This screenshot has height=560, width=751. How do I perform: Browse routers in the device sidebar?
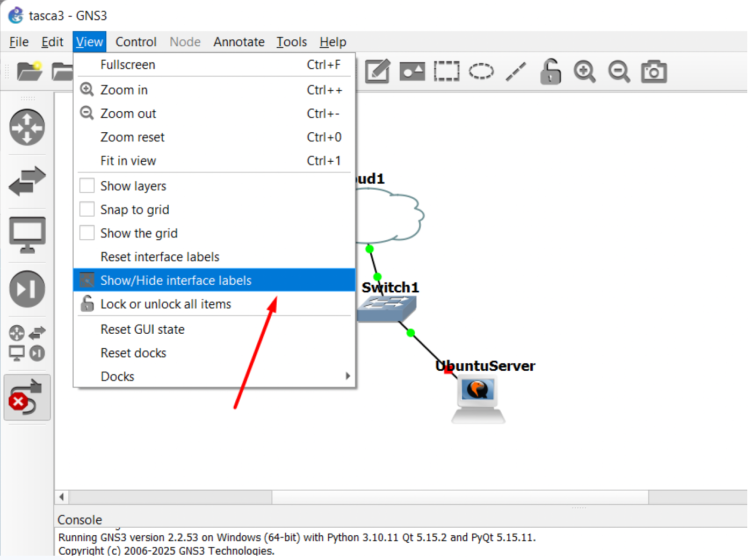[x=27, y=128]
